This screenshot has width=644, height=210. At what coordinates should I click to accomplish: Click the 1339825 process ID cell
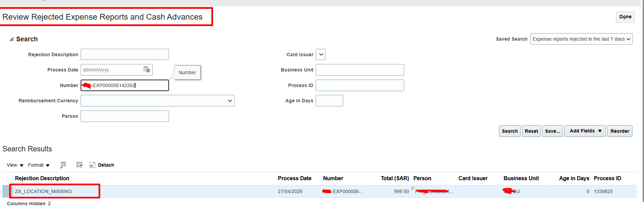603,191
